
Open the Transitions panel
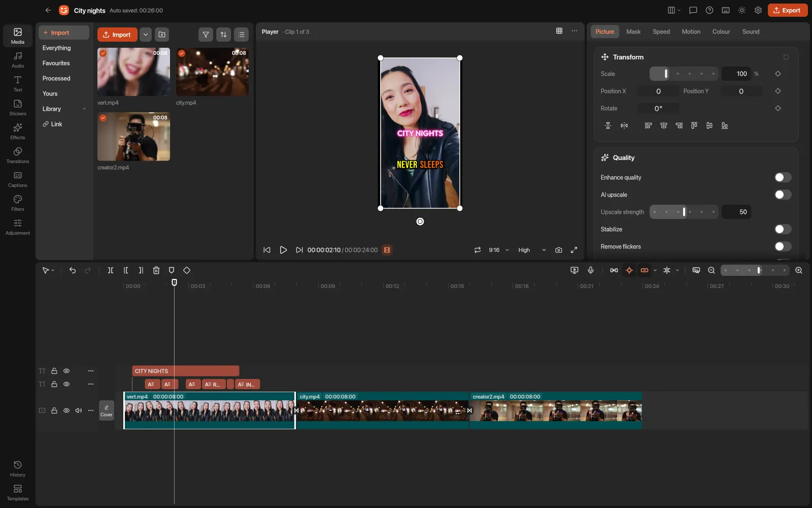(x=18, y=155)
